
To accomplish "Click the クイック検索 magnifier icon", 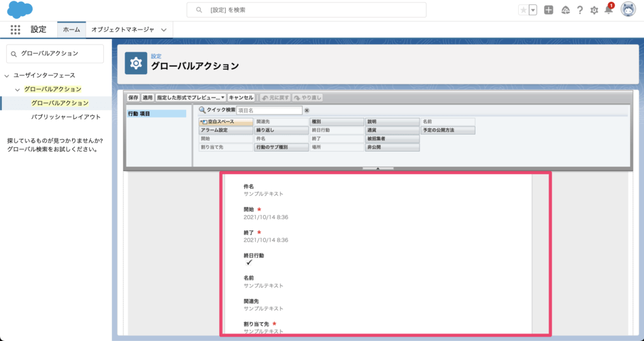I will pyautogui.click(x=202, y=110).
